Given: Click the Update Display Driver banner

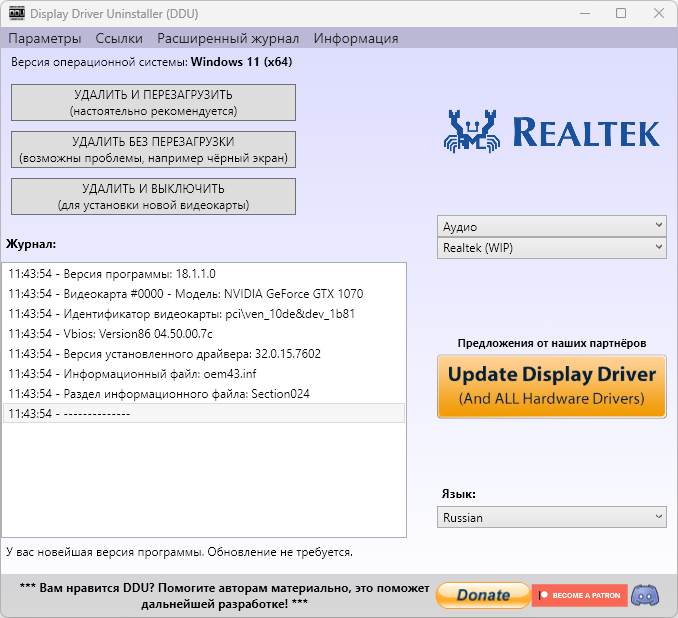Looking at the screenshot, I should click(552, 386).
